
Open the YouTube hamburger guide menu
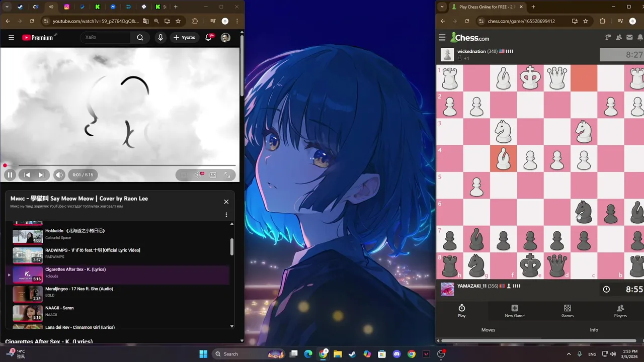(11, 37)
